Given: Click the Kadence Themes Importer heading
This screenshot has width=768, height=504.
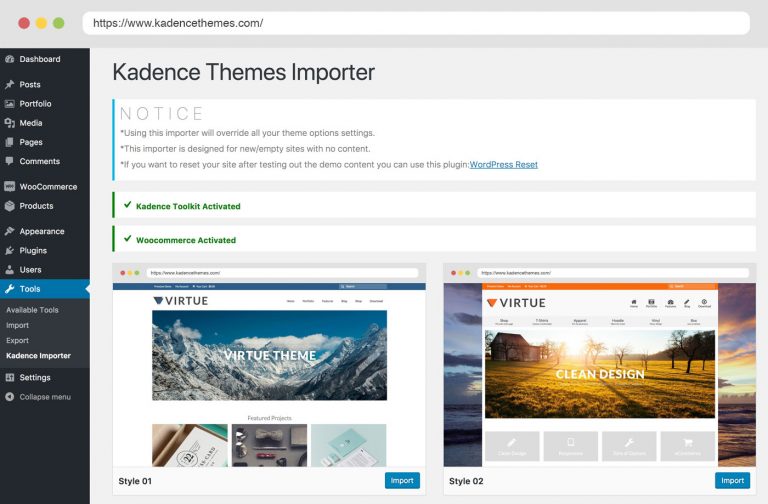Looking at the screenshot, I should [x=243, y=72].
